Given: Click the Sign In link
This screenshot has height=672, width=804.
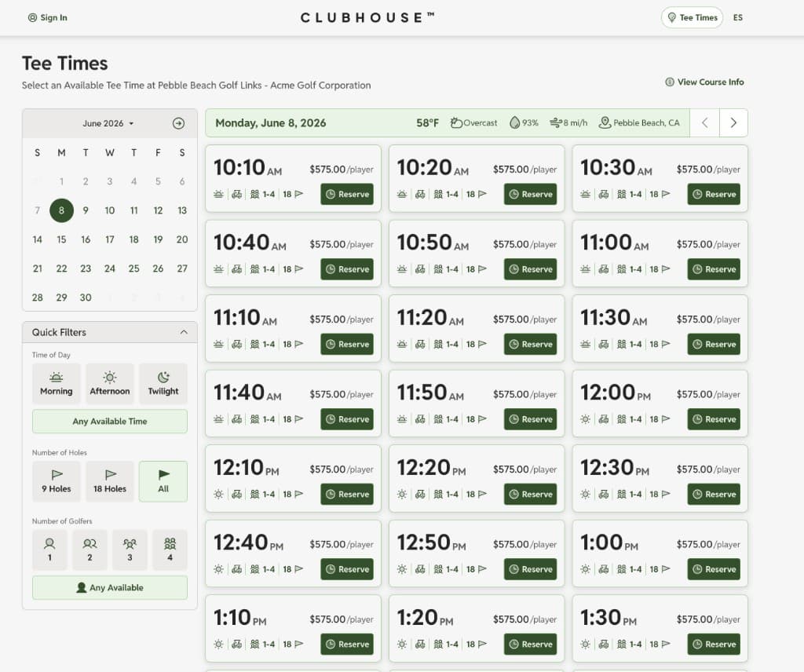Looking at the screenshot, I should point(47,17).
